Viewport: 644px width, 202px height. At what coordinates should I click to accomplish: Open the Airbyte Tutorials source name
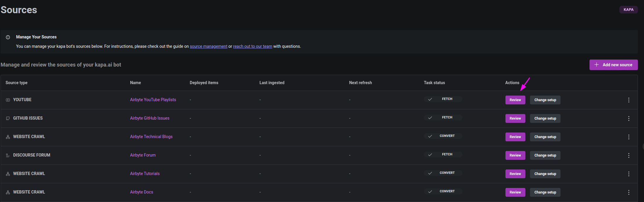point(145,174)
